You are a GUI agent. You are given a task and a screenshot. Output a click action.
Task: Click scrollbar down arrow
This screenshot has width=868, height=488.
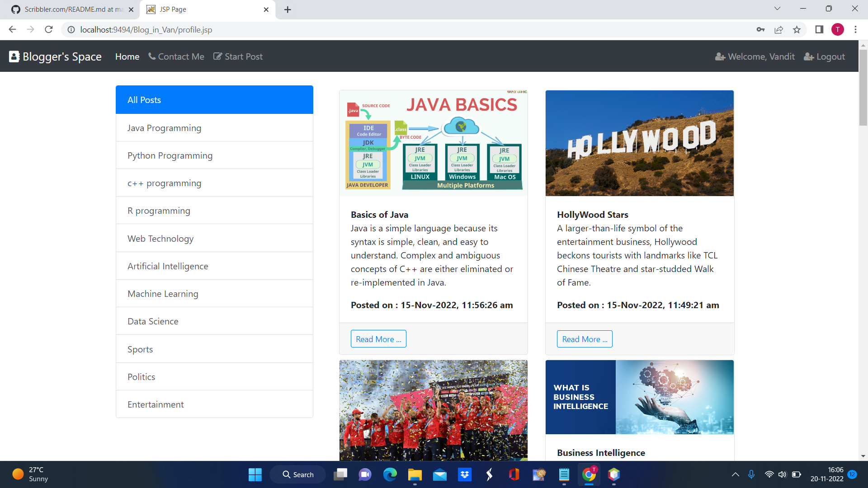click(x=863, y=456)
